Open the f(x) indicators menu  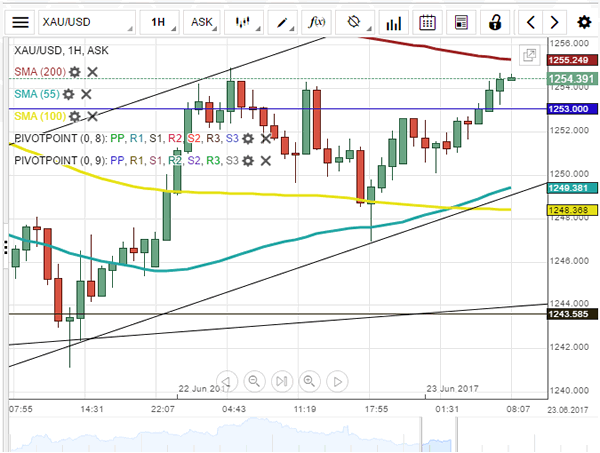(x=317, y=21)
